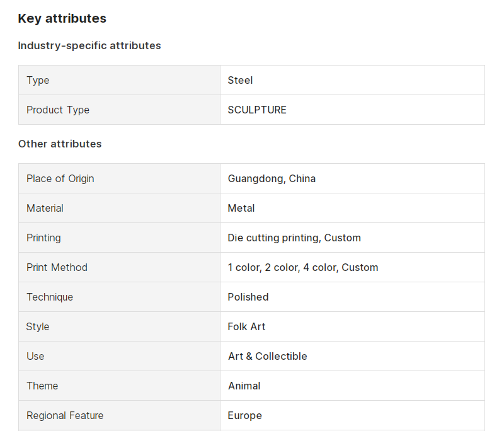The image size is (504, 431).
Task: Click the Product Type label
Action: tap(58, 110)
